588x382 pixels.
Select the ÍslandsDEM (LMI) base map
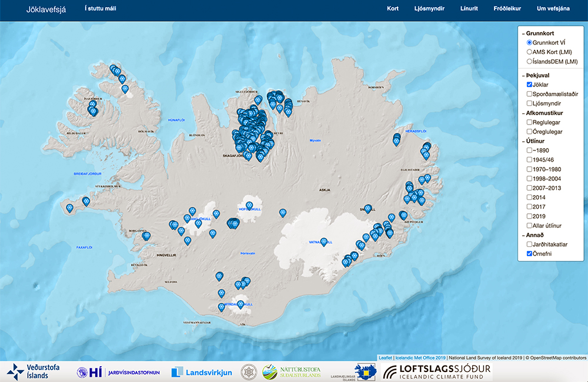[x=529, y=62]
